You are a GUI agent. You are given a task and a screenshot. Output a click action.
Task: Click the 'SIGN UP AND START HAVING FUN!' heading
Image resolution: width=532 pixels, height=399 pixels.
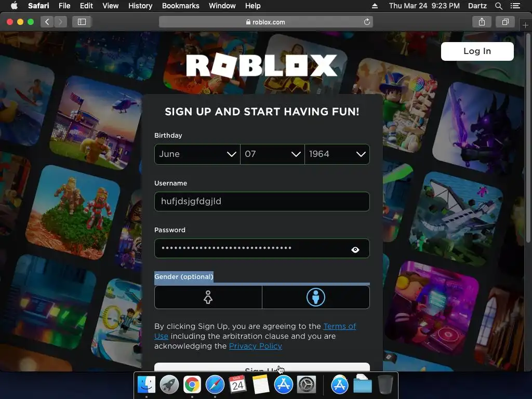tap(262, 112)
